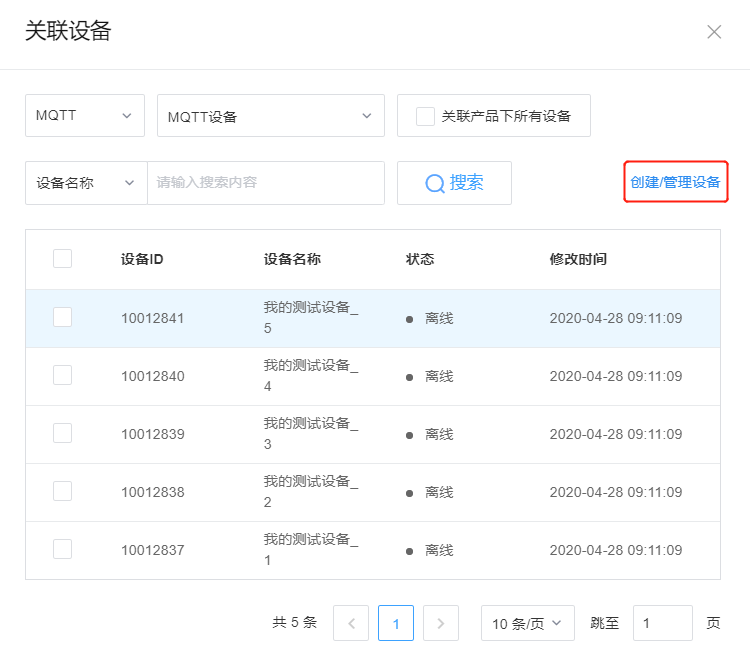
Task: Close the 关联设备 dialog
Action: [714, 32]
